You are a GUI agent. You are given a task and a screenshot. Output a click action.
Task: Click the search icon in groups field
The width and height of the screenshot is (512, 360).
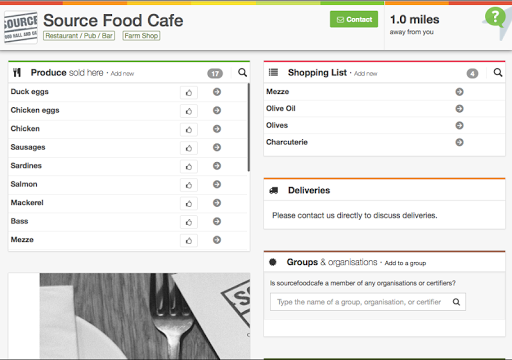click(x=456, y=302)
